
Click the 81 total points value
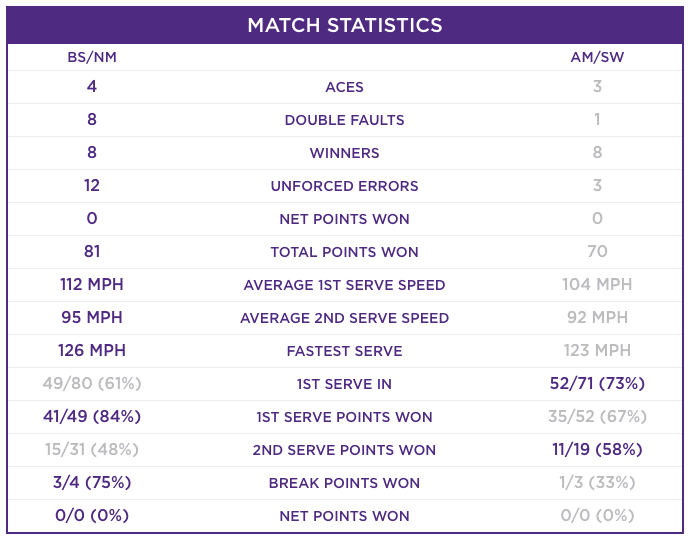(x=92, y=252)
